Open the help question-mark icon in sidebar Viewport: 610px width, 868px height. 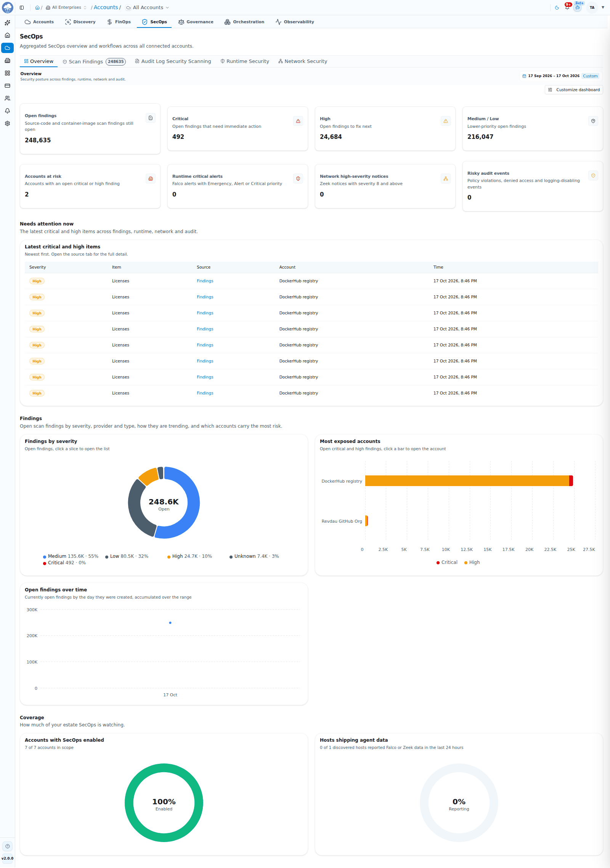click(x=8, y=846)
